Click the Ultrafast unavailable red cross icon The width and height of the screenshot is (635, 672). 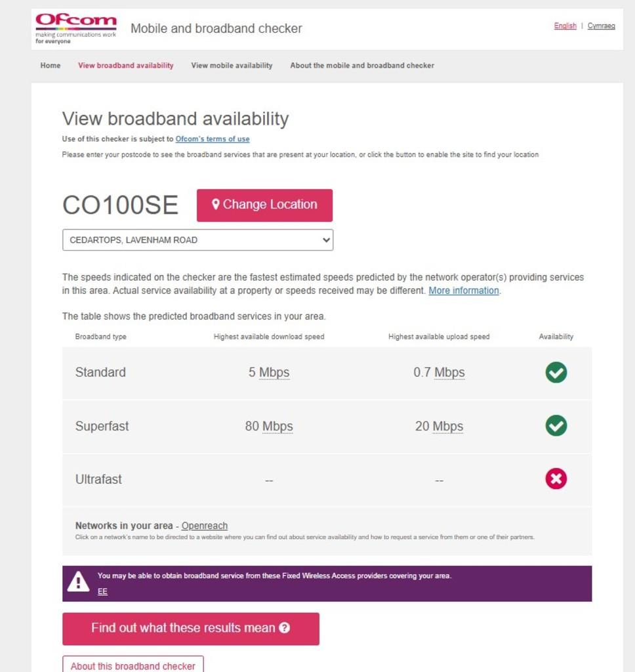click(x=556, y=478)
